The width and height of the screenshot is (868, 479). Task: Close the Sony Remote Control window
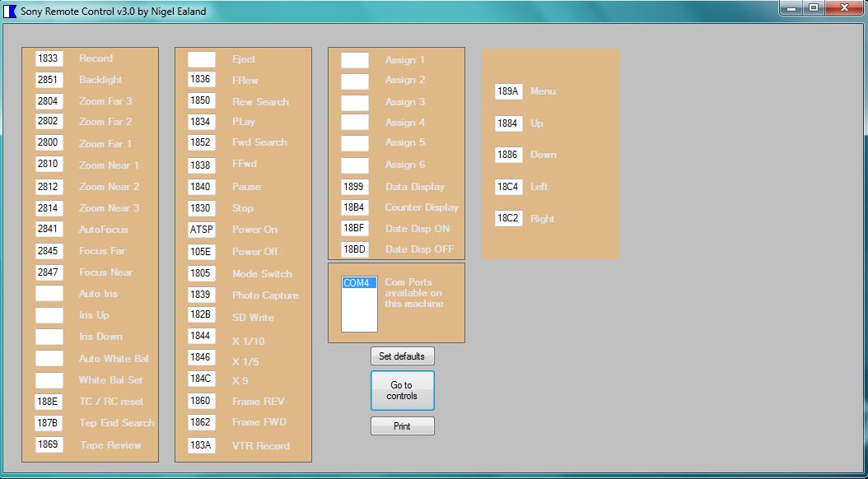coord(844,7)
